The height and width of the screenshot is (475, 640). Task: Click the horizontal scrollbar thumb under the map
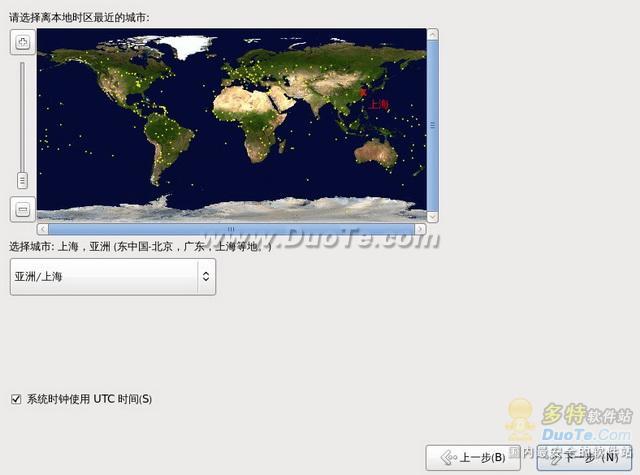coord(231,229)
